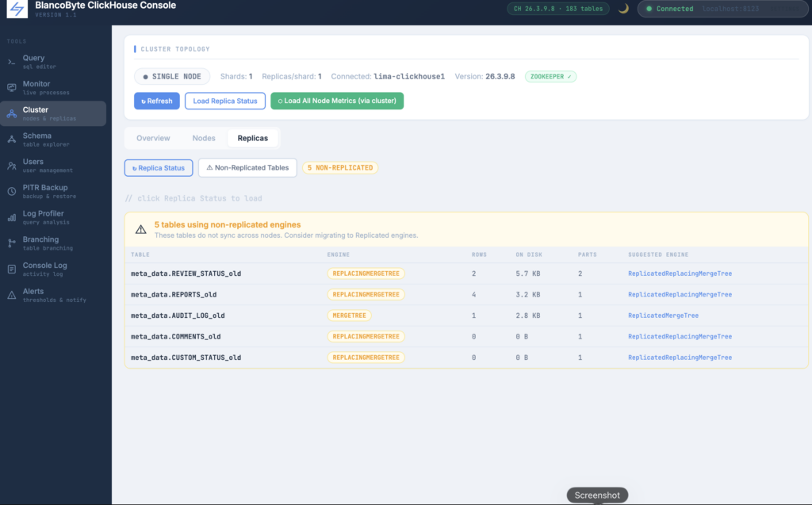812x505 pixels.
Task: Click ReplicatedReplacingMergeTree suggestion for CUSTOM_STATUS_old
Action: tap(680, 358)
